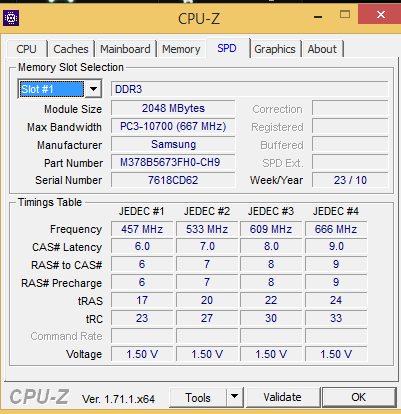The width and height of the screenshot is (401, 414).
Task: Click the empty SPD Ext. field
Action: click(x=350, y=162)
